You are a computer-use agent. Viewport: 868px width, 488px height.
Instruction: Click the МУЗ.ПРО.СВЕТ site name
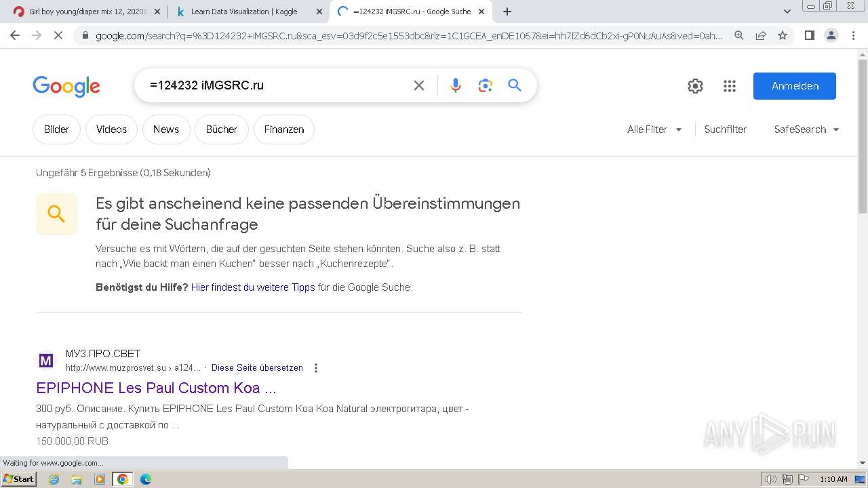click(x=103, y=354)
